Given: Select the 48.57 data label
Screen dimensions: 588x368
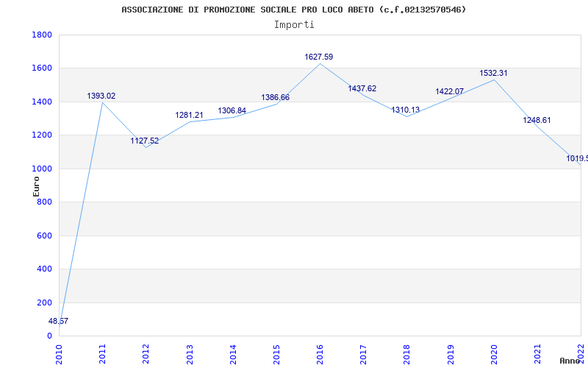Looking at the screenshot, I should (58, 321).
